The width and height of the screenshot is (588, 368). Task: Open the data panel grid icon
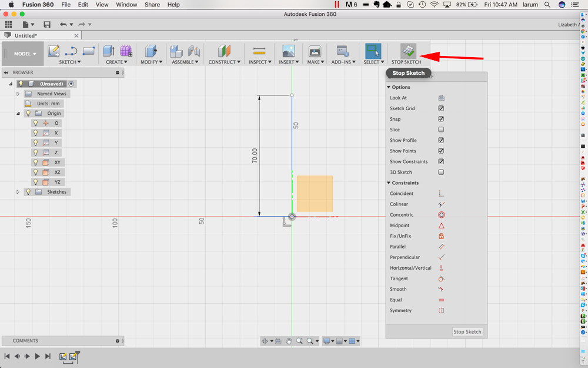point(8,24)
